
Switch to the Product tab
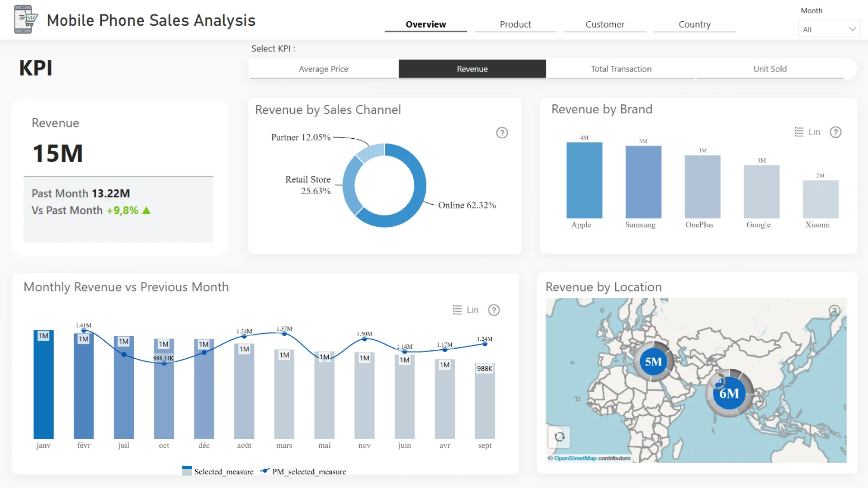click(515, 24)
